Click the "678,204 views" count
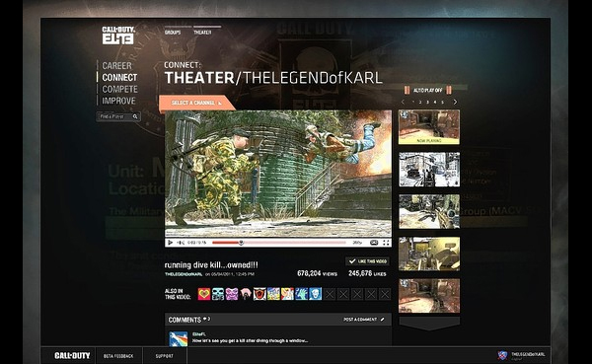This screenshot has height=364, width=592. click(x=317, y=273)
